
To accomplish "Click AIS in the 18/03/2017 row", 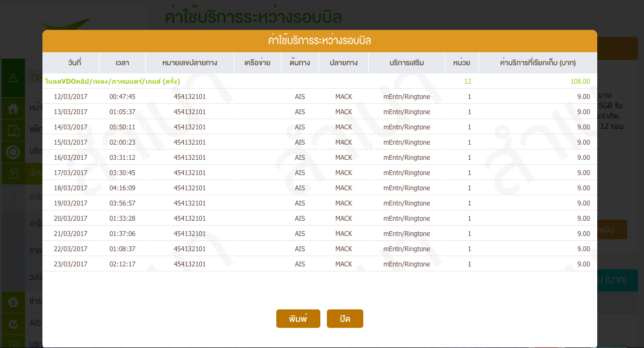I will point(300,188).
